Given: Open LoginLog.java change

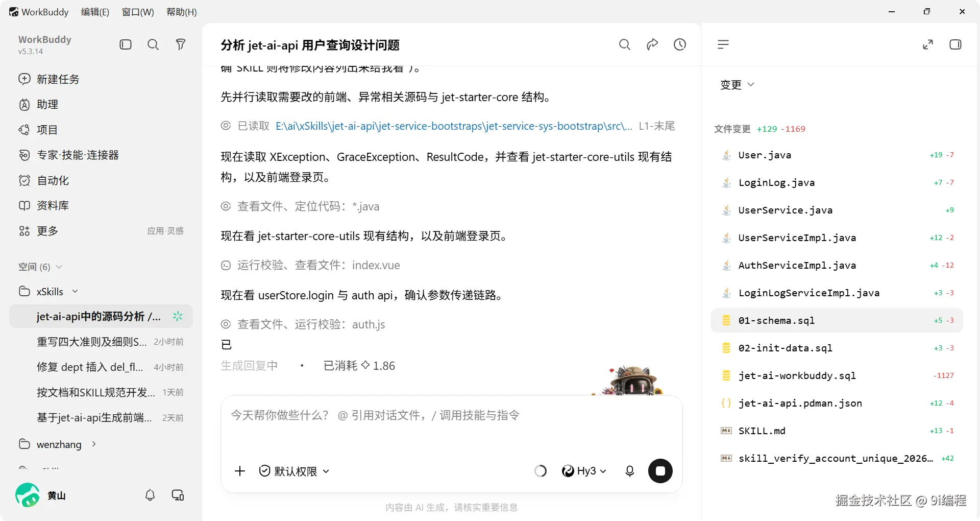Looking at the screenshot, I should click(837, 182).
